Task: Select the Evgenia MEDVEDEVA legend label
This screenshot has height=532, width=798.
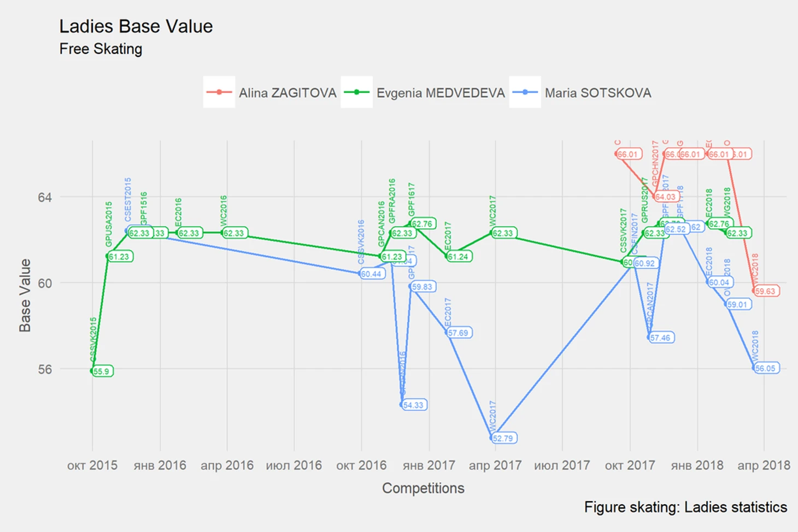Action: click(x=441, y=93)
